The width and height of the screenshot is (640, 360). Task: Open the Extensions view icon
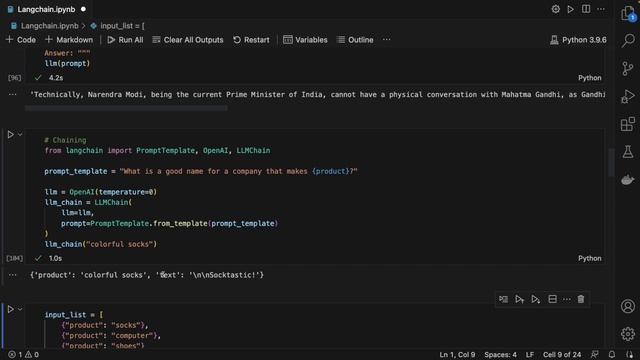[x=628, y=124]
